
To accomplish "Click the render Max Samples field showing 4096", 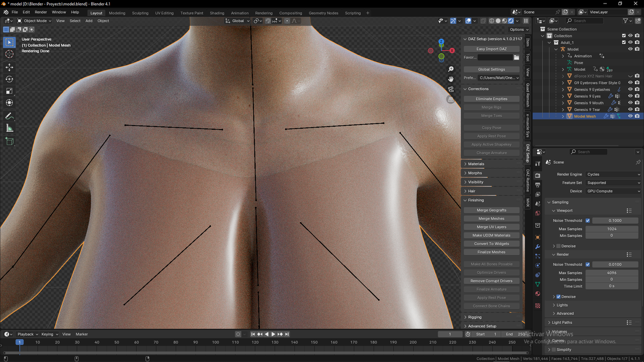I will click(612, 273).
